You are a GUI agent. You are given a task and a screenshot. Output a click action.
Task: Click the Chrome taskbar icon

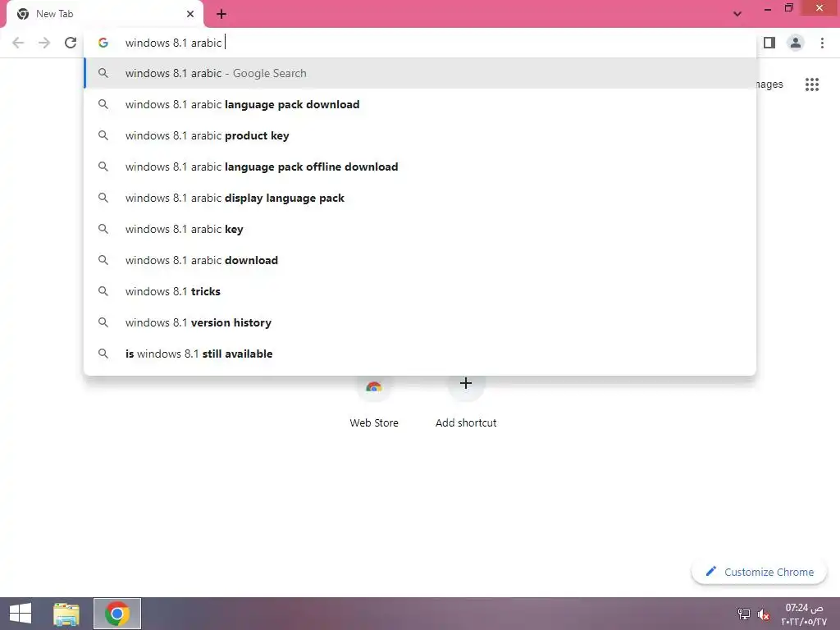coord(117,614)
